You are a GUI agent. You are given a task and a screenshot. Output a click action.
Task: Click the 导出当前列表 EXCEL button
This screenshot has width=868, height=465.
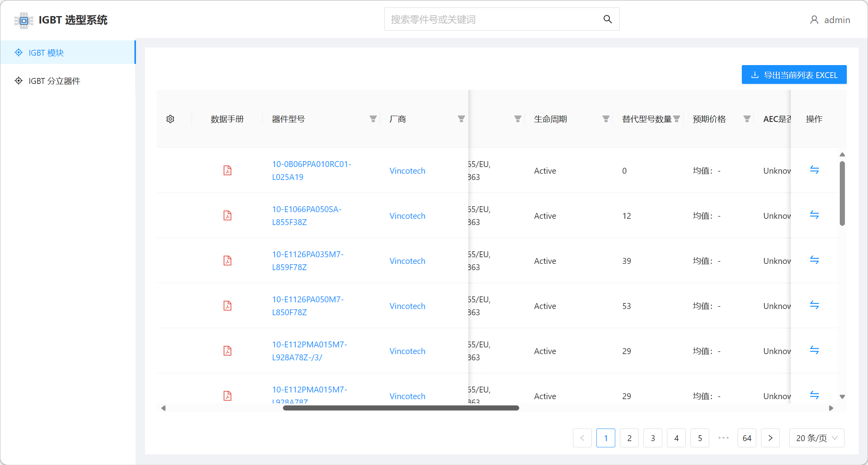(x=794, y=75)
